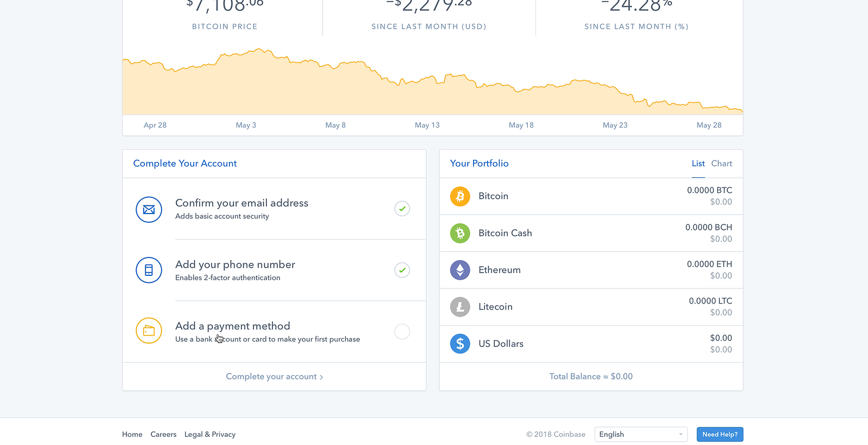Click the email envelope icon

(149, 210)
